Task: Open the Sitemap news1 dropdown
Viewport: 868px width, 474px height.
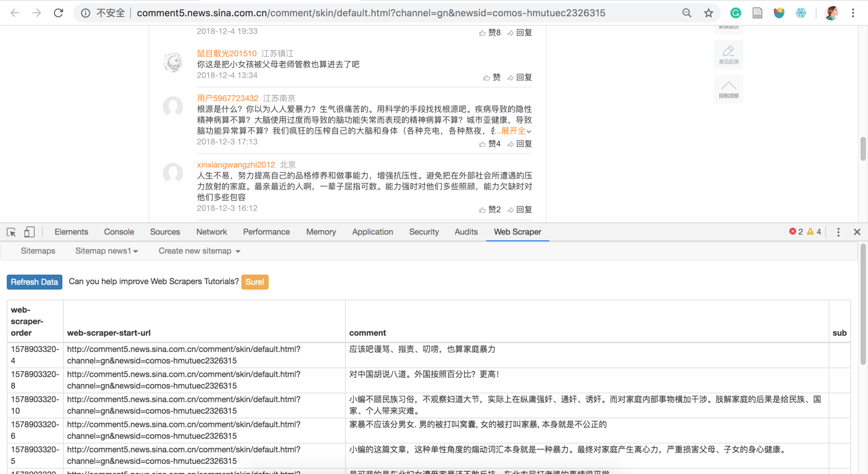Action: tap(107, 251)
